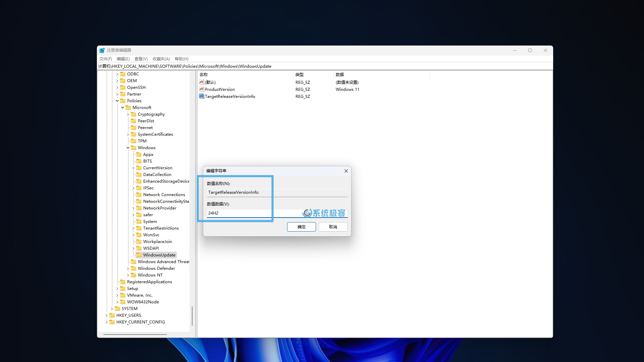Expand the HKEY_USERS tree node
This screenshot has width=644, height=362.
(106, 315)
